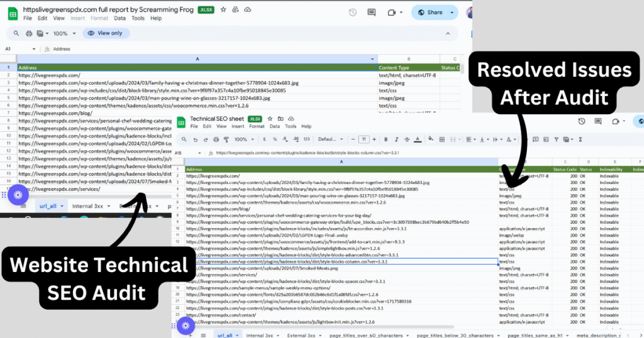Open Data menu in full report window
This screenshot has height=338, width=644.
pyautogui.click(x=119, y=18)
